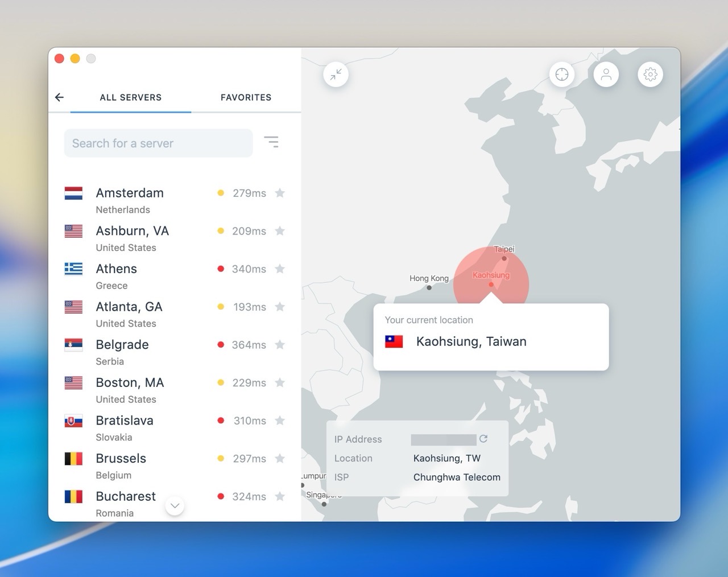This screenshot has width=728, height=577.
Task: Choose the Brussels server entry
Action: [x=121, y=459]
